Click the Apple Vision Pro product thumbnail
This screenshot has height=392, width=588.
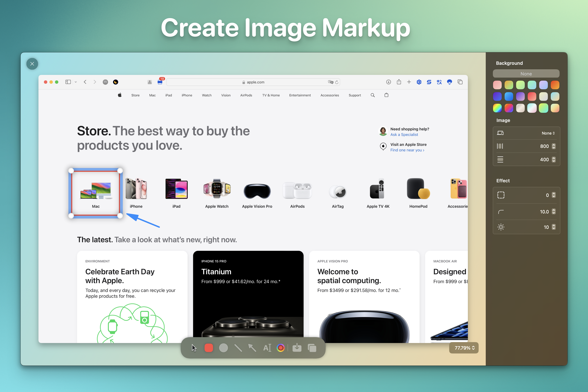coord(257,191)
